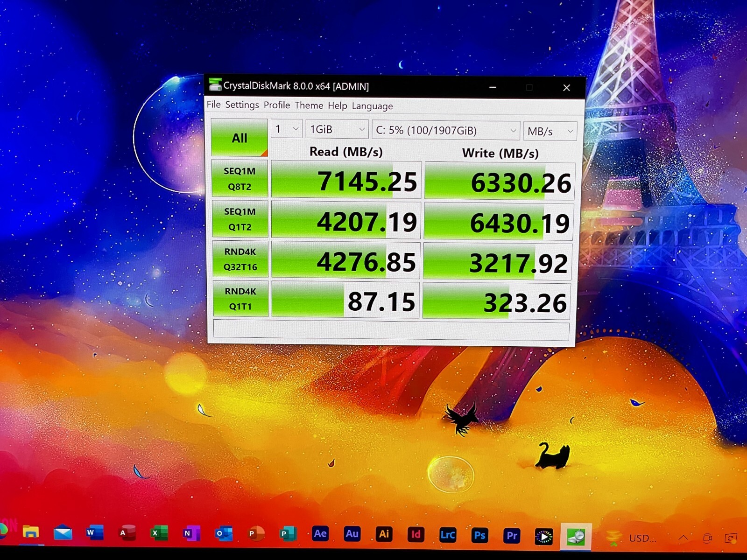747x560 pixels.
Task: Launch Adobe Illustrator from taskbar
Action: [384, 534]
